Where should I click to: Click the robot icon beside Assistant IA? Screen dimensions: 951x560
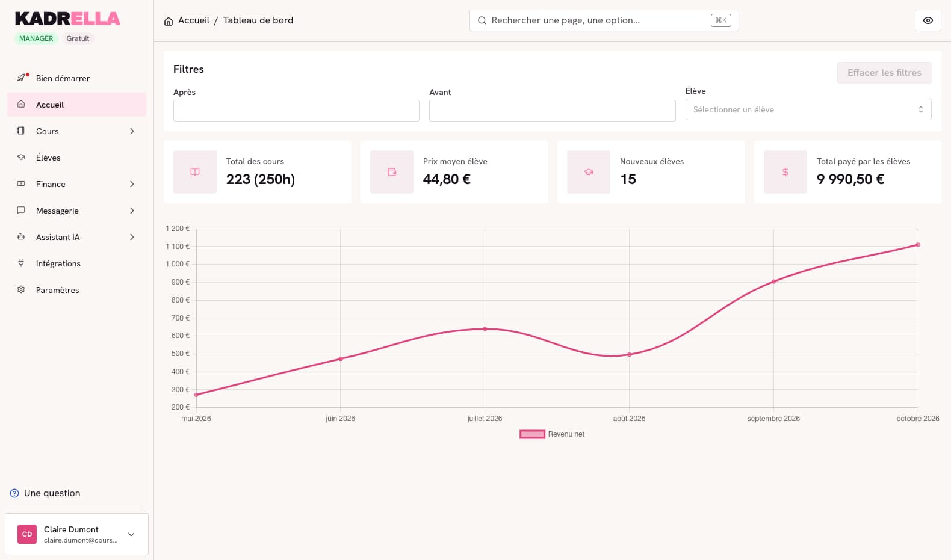click(x=21, y=236)
